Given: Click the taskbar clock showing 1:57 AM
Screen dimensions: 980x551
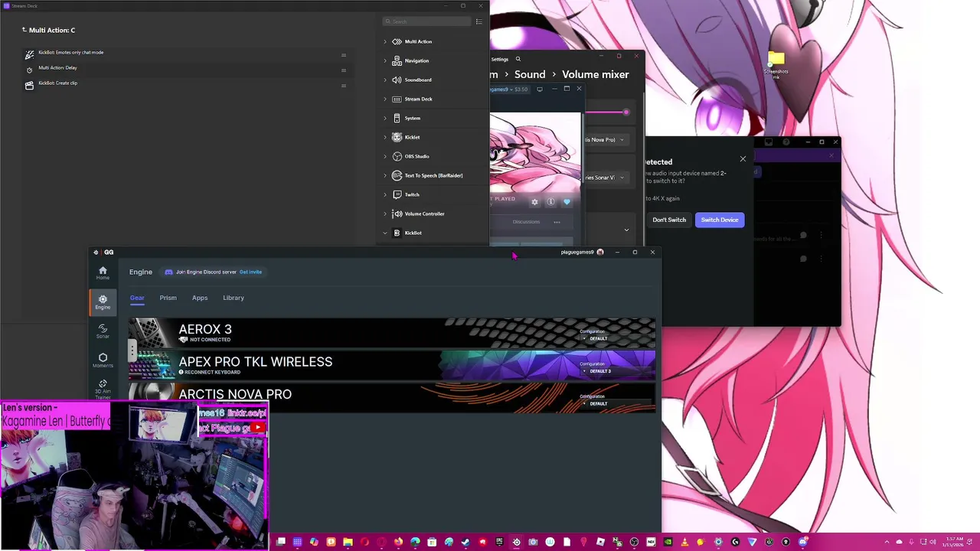Looking at the screenshot, I should [954, 542].
